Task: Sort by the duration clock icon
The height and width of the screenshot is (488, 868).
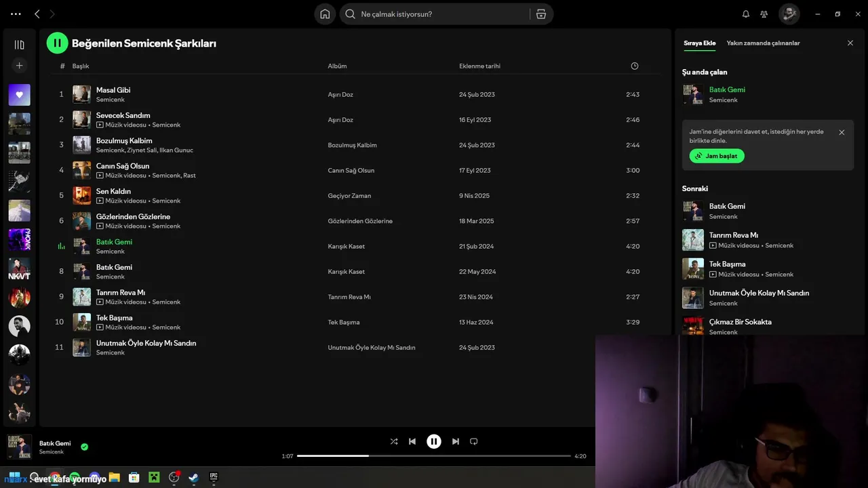Action: pyautogui.click(x=635, y=66)
